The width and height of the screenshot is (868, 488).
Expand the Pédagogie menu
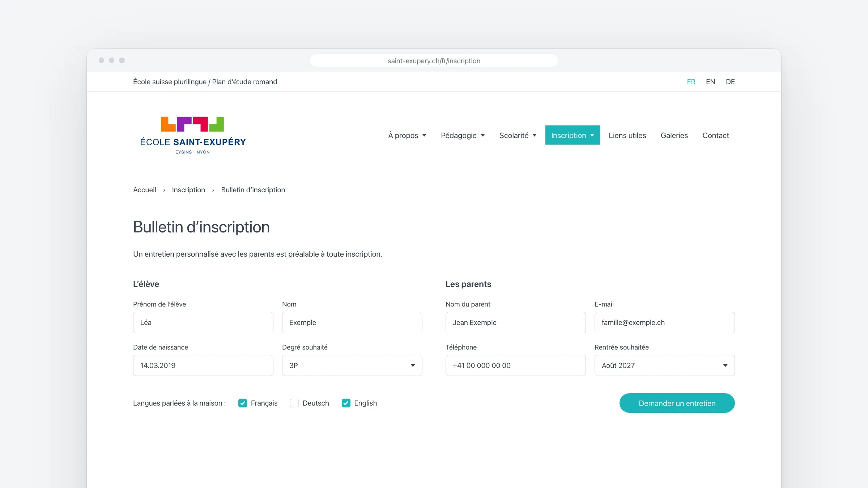pos(463,135)
